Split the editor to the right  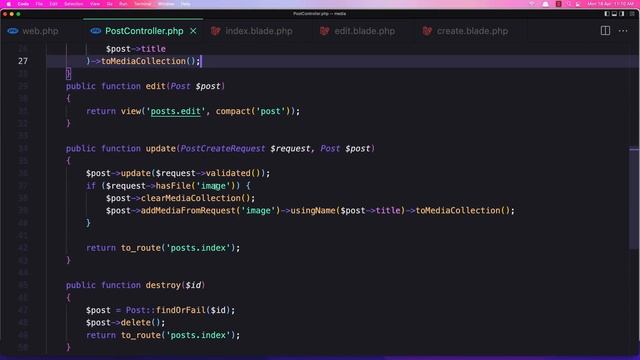tap(605, 31)
